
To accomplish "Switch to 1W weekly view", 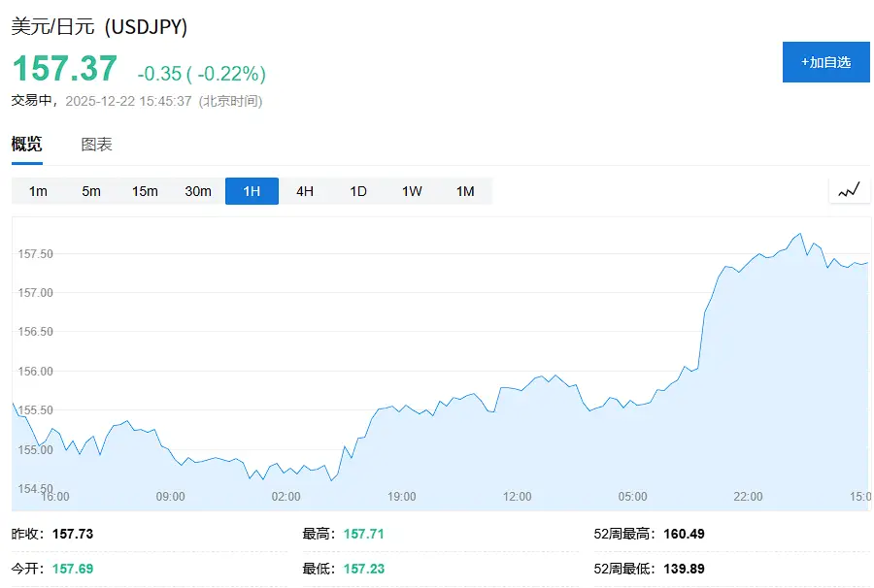I will pyautogui.click(x=412, y=191).
